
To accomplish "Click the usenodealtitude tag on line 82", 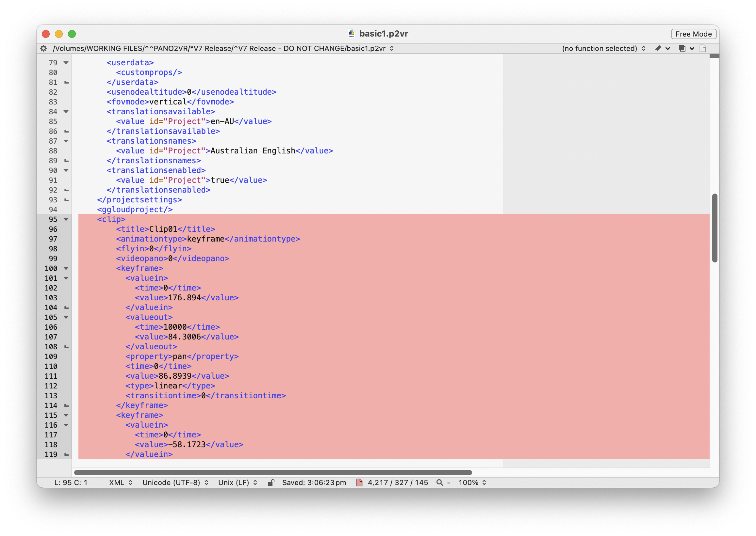I will pyautogui.click(x=147, y=92).
